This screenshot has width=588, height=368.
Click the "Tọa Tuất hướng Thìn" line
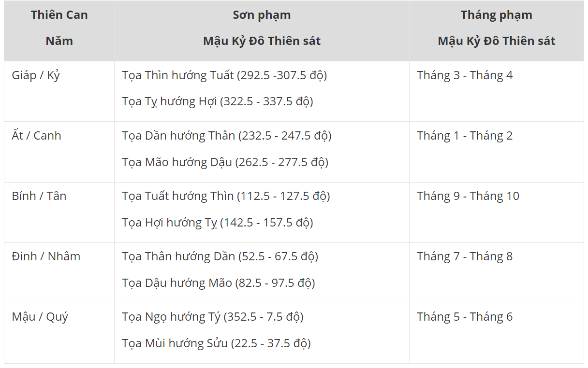pos(226,196)
